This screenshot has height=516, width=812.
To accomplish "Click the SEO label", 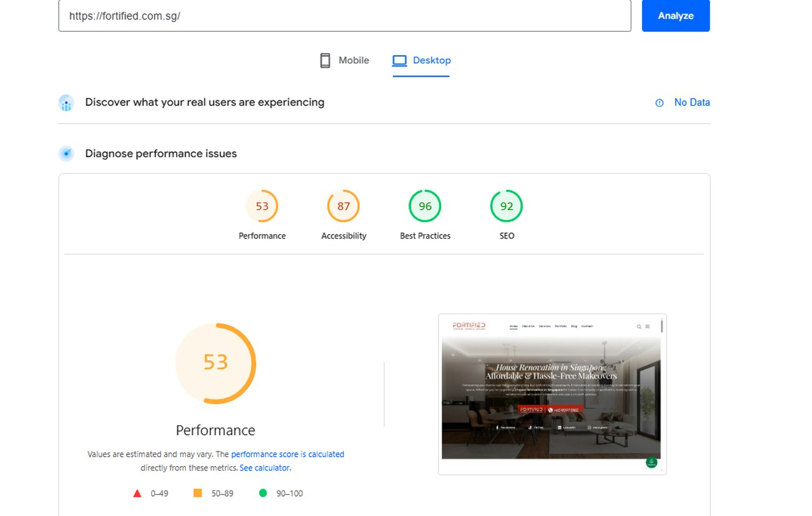I will (x=507, y=236).
